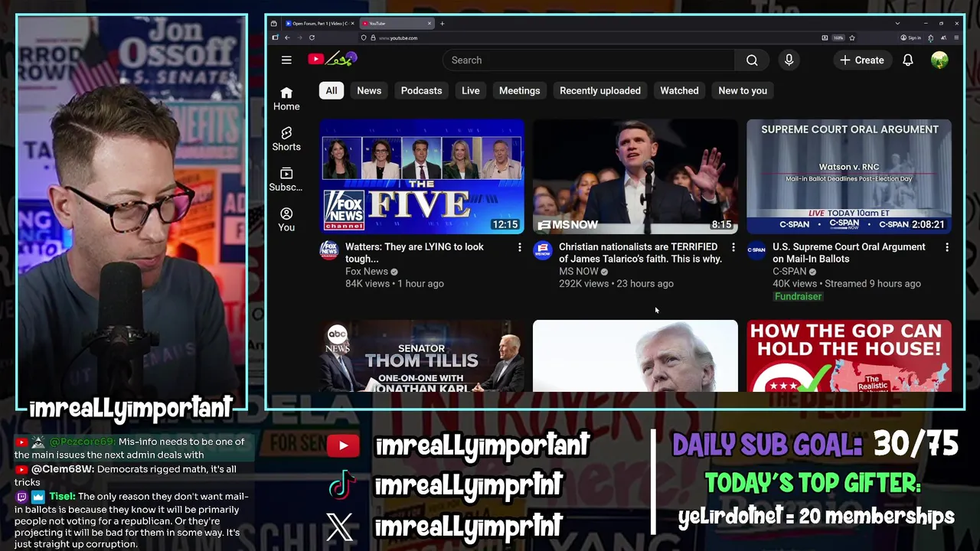Image resolution: width=980 pixels, height=551 pixels.
Task: Open Fox News channel name link
Action: click(367, 272)
